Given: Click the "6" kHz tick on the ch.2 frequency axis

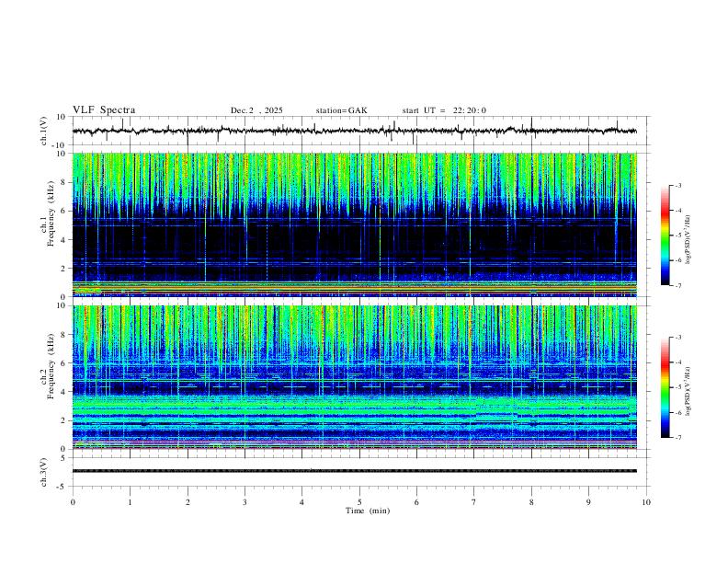Looking at the screenshot, I should pos(64,363).
